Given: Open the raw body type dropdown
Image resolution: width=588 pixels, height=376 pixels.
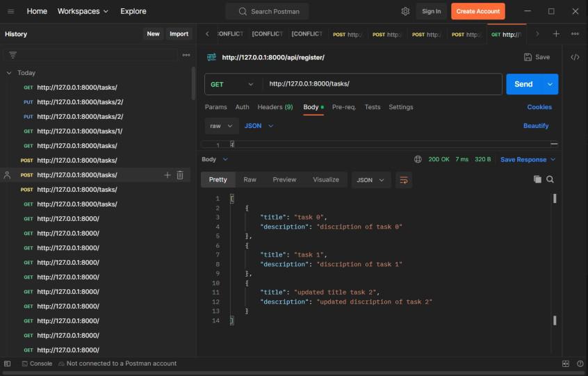Looking at the screenshot, I should pyautogui.click(x=222, y=126).
